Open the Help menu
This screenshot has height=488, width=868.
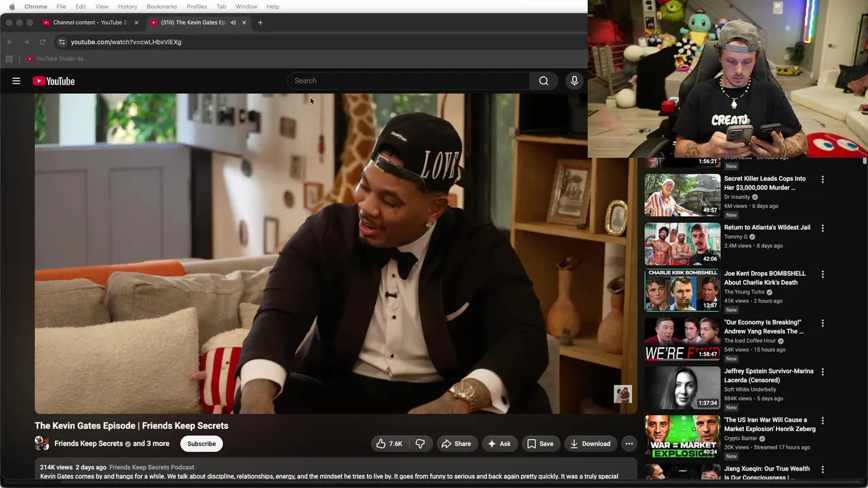pos(273,7)
